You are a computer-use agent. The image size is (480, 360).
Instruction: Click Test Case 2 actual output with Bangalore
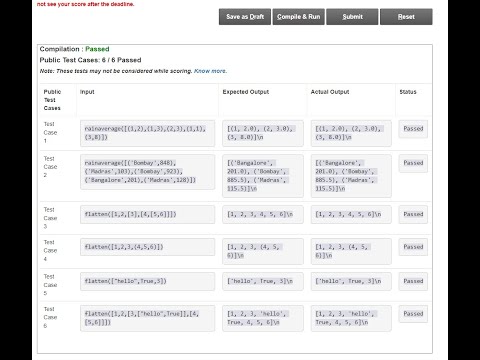tap(351, 176)
